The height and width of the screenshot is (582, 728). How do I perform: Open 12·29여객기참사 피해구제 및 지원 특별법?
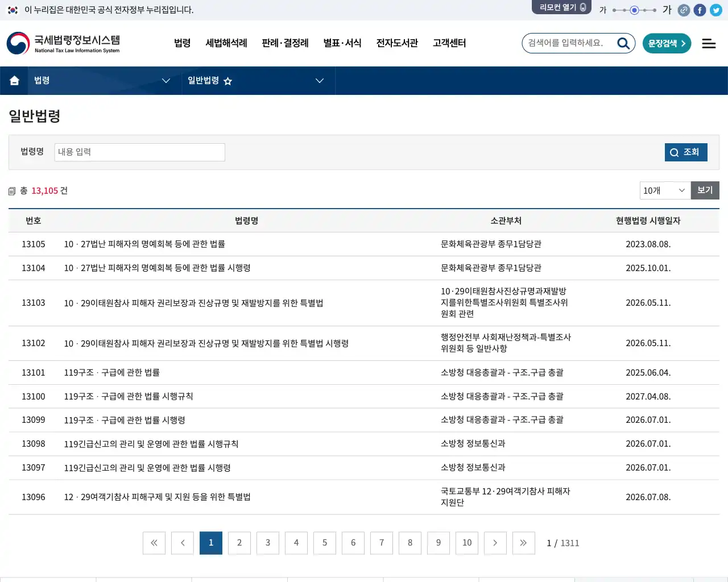(157, 497)
